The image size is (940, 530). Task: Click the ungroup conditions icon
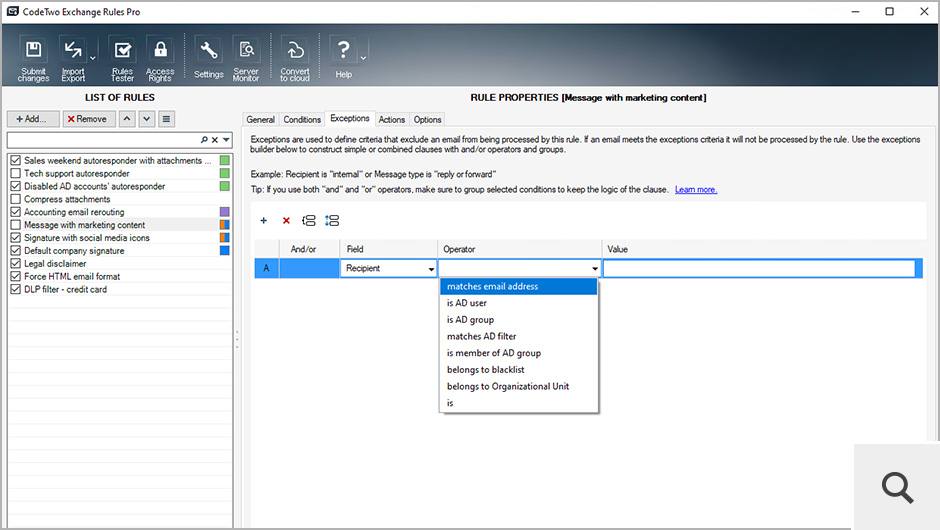click(x=332, y=221)
